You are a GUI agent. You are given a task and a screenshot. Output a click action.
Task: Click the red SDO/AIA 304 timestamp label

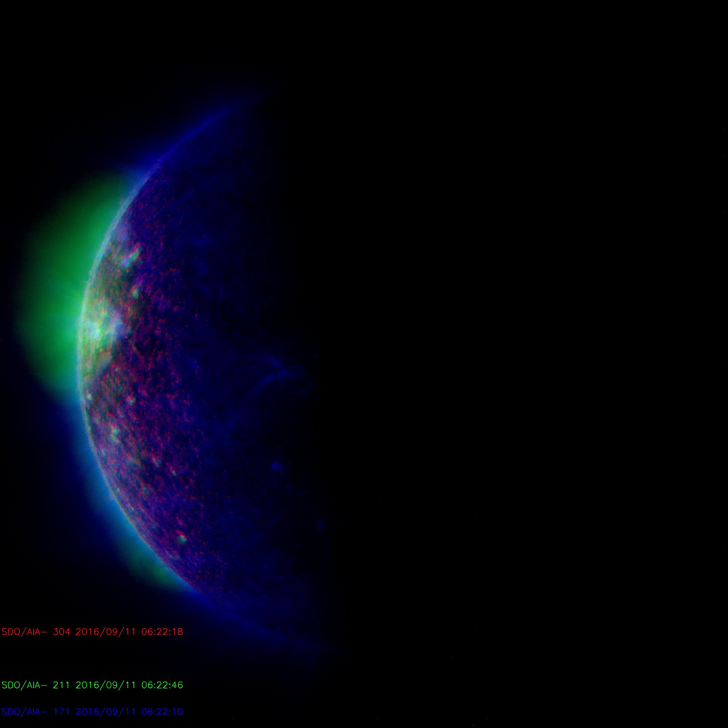pos(92,632)
